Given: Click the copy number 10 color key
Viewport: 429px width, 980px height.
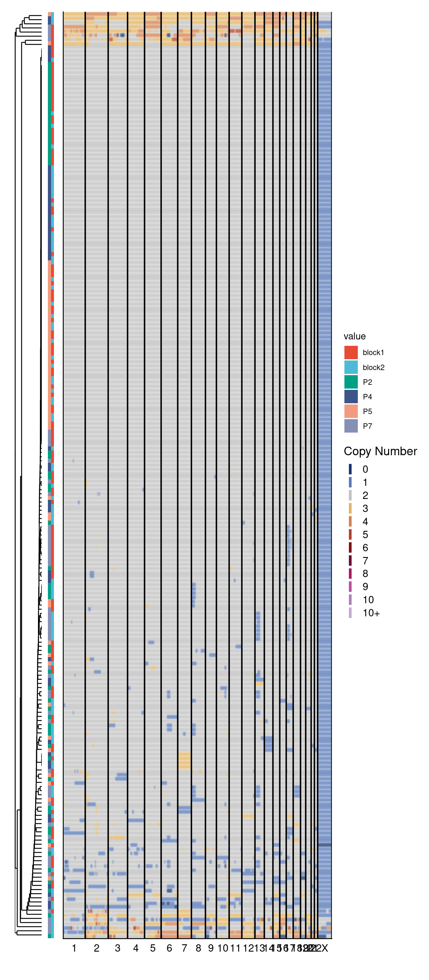Looking at the screenshot, I should pos(350,599).
